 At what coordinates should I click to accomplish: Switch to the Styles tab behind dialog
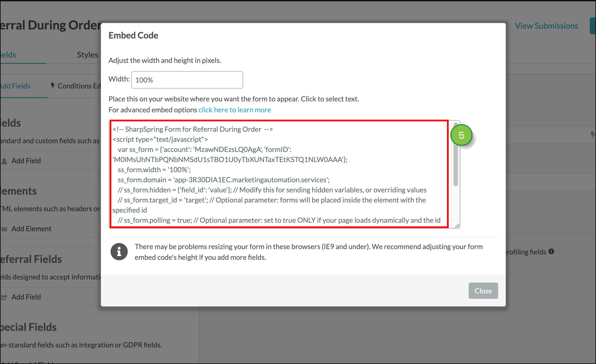(x=87, y=55)
